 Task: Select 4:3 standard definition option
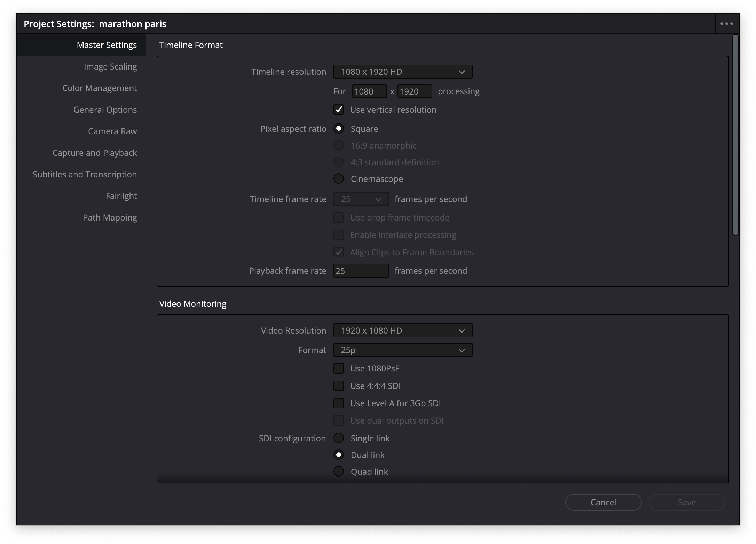[x=339, y=162]
